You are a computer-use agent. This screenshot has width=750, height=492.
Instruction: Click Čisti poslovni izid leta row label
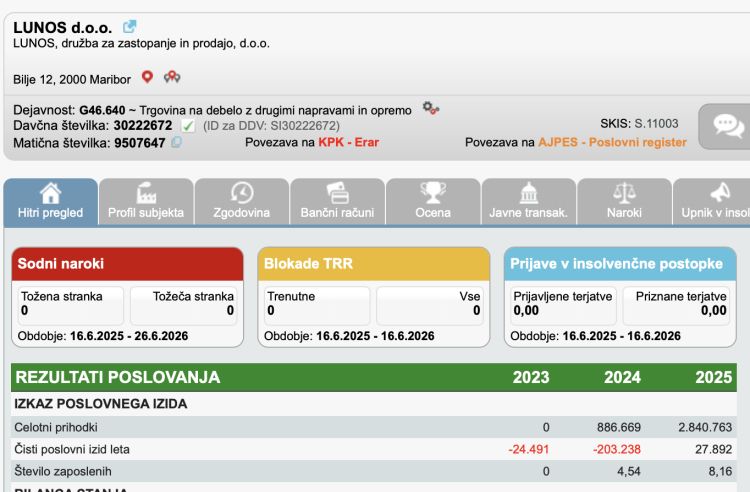click(x=72, y=449)
